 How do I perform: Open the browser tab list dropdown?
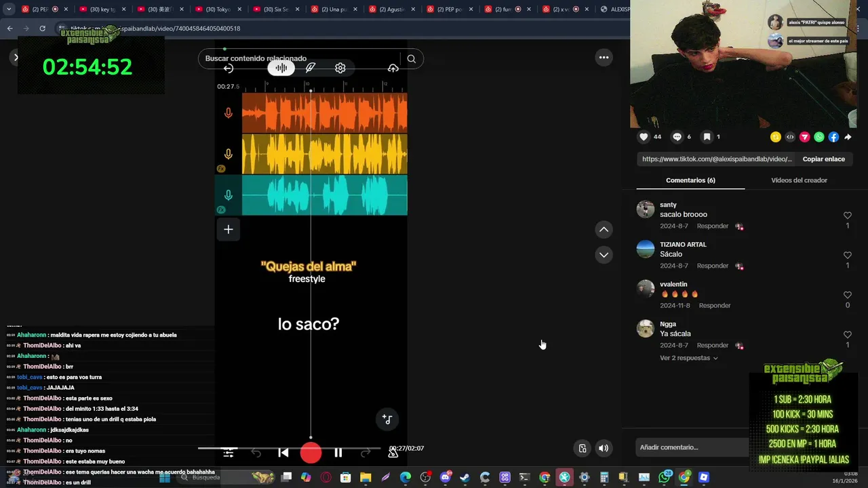tap(9, 9)
